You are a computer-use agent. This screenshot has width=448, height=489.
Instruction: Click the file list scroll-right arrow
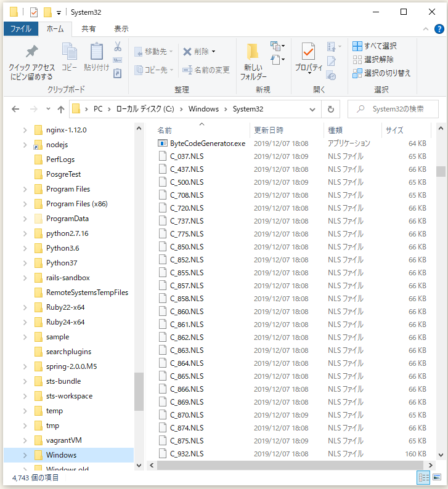click(431, 466)
